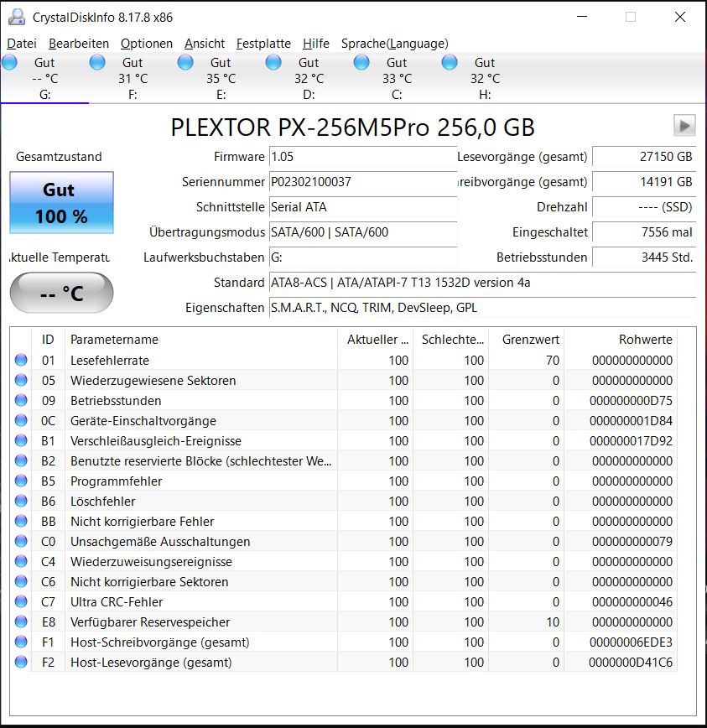This screenshot has width=707, height=728.
Task: Close the CrystalDiskInfo window
Action: tap(680, 17)
